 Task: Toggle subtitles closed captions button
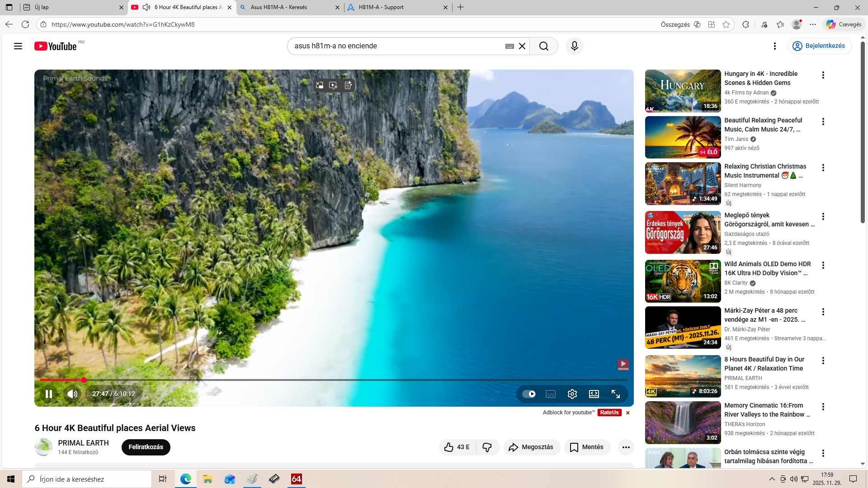550,394
